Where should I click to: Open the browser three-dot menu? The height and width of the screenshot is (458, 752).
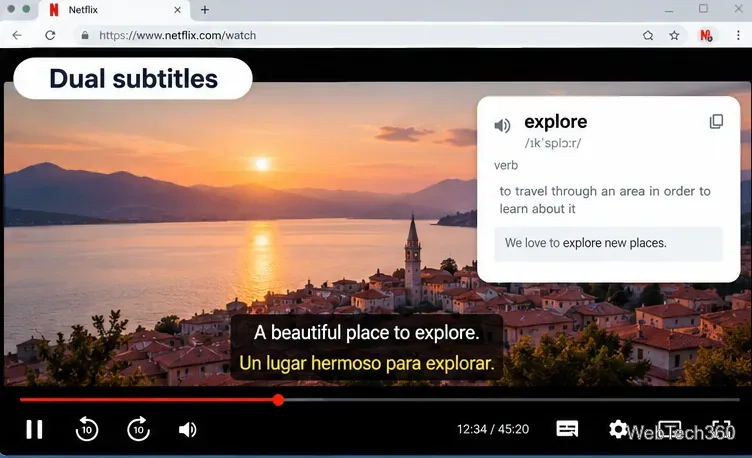(x=738, y=35)
